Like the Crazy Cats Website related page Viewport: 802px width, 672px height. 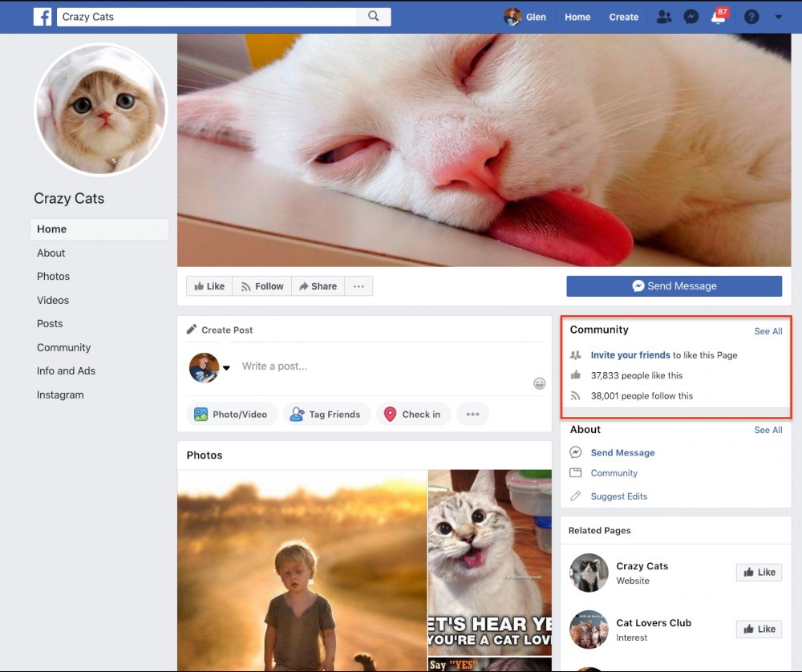point(759,573)
